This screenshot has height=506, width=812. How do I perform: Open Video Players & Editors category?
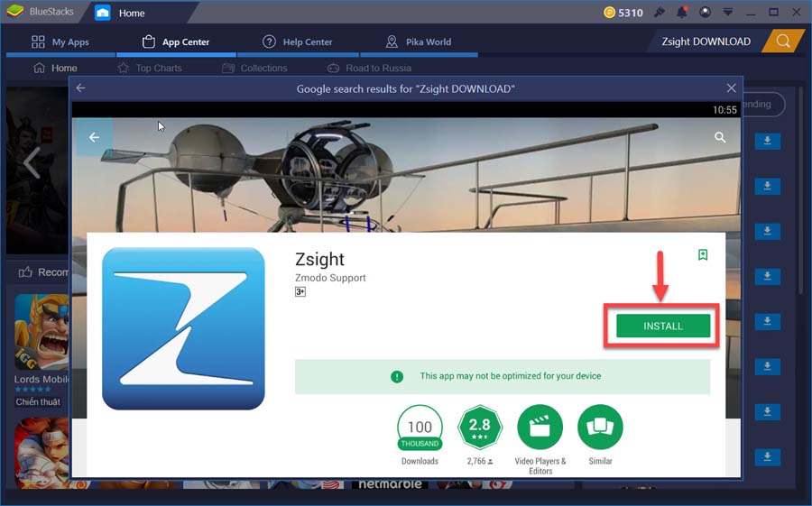point(540,428)
